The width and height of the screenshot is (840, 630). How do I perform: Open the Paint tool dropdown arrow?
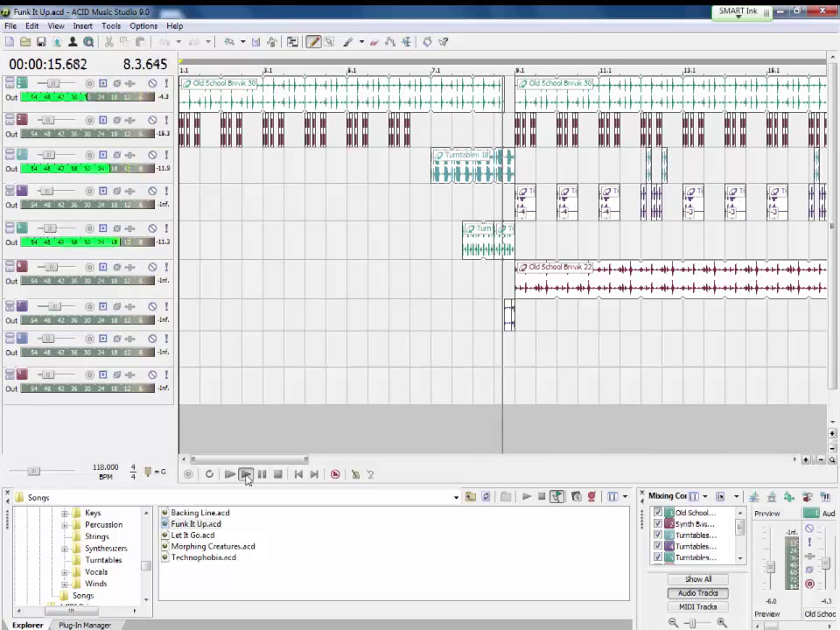pos(361,42)
